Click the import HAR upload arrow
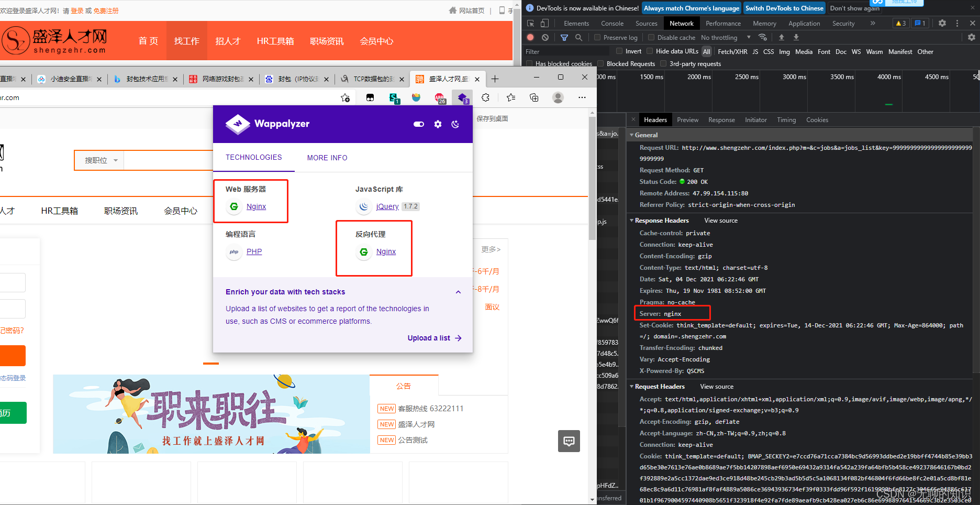980x505 pixels. pyautogui.click(x=782, y=37)
